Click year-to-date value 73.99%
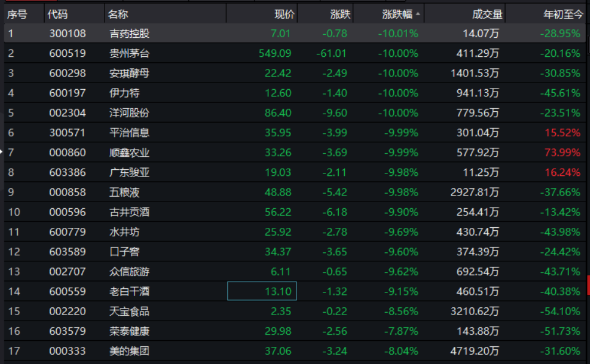Screen dimensions: 590x364 pyautogui.click(x=562, y=153)
